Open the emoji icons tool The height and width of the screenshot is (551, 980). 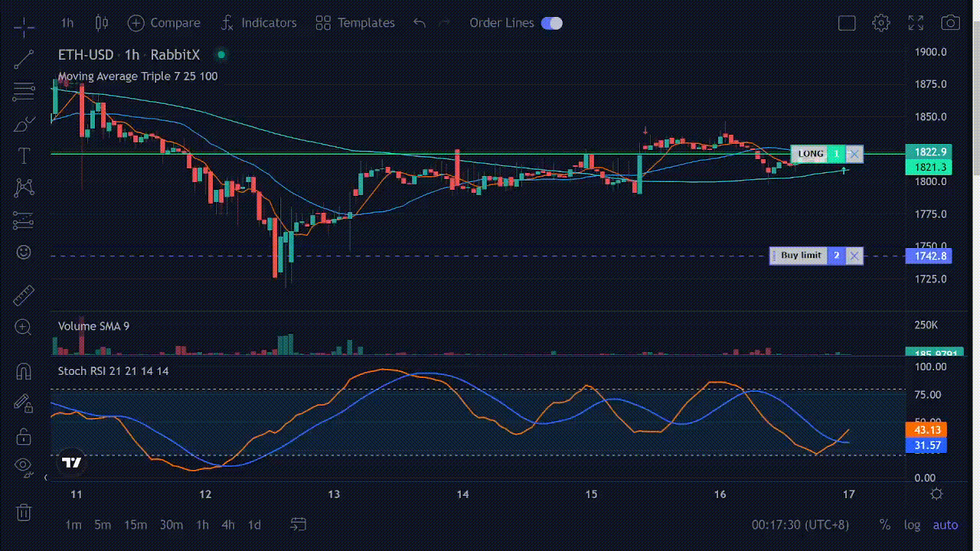tap(24, 252)
